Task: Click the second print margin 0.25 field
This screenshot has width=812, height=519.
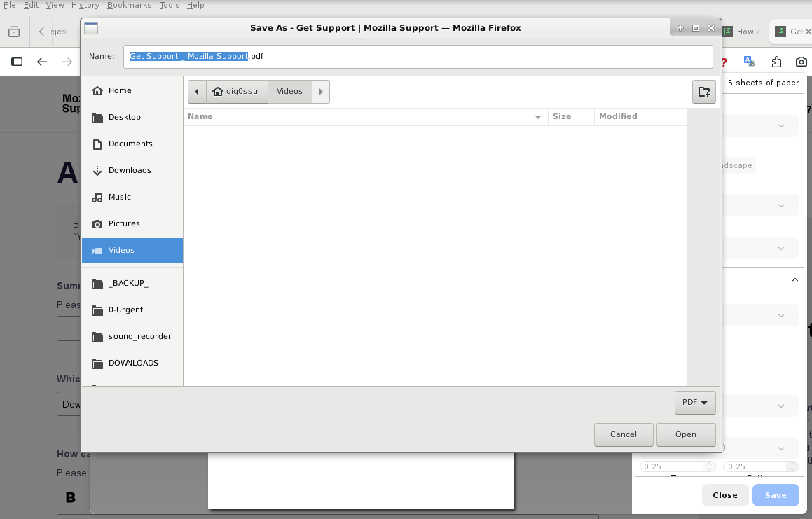Action: [762, 466]
